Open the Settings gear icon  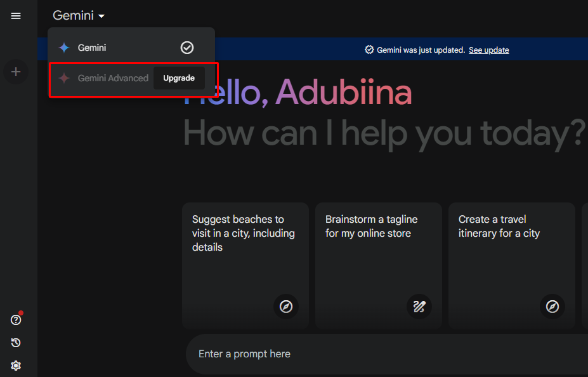pyautogui.click(x=16, y=365)
